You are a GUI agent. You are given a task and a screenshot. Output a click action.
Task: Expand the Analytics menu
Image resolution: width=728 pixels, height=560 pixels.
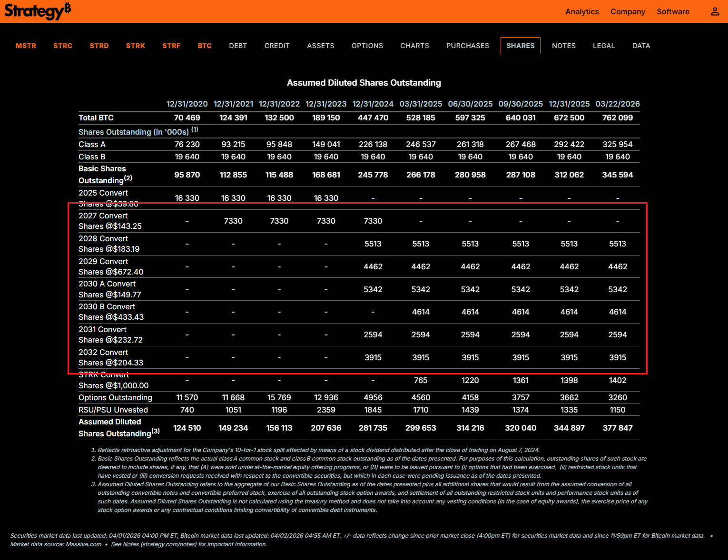point(582,11)
